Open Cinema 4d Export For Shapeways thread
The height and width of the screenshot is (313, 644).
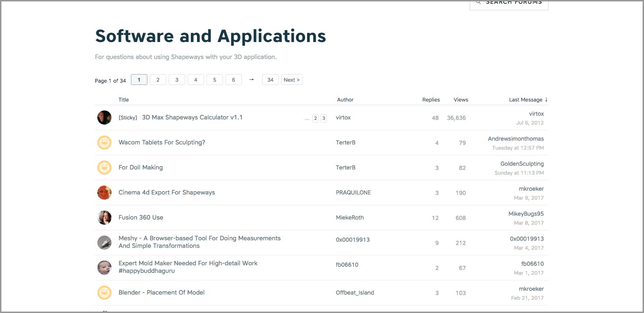click(167, 192)
